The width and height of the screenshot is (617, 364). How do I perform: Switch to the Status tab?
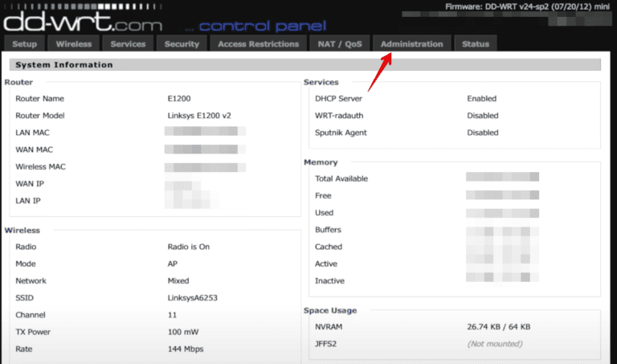(476, 43)
